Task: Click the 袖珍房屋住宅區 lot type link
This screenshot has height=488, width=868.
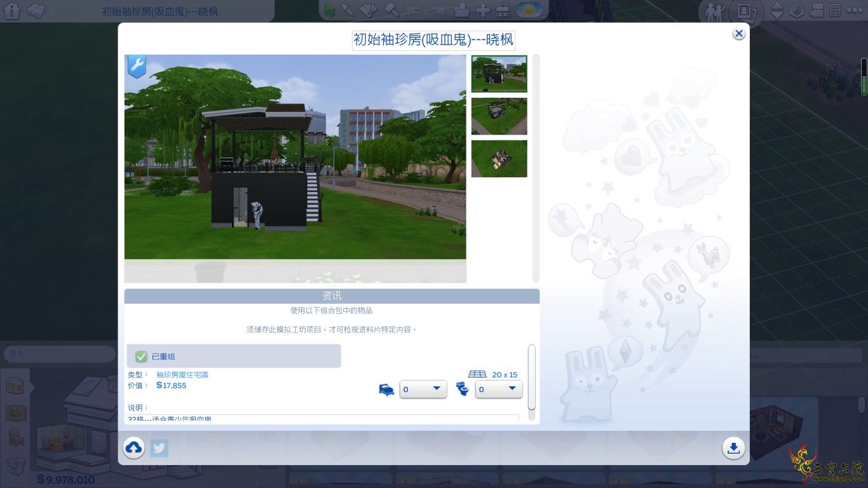Action: 182,375
